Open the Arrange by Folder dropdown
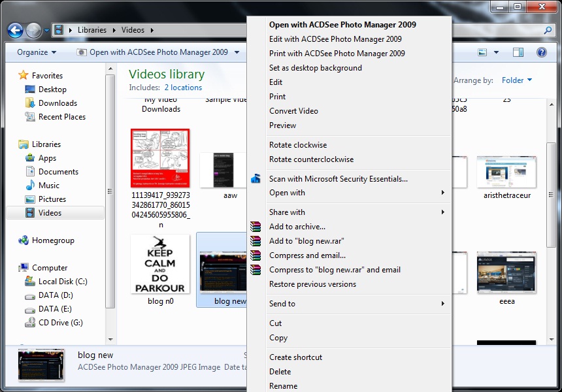The image size is (562, 392). click(516, 80)
